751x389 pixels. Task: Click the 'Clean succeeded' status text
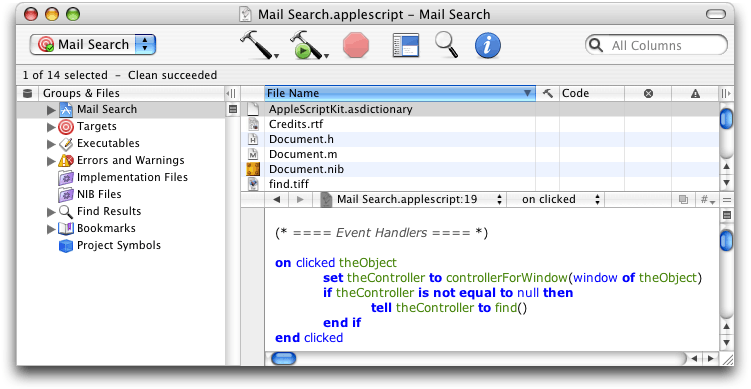(x=172, y=75)
